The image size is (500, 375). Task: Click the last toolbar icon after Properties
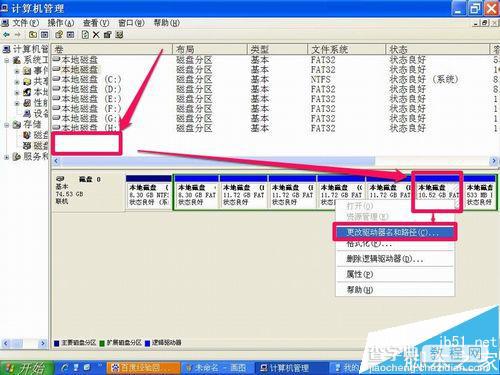coord(119,35)
